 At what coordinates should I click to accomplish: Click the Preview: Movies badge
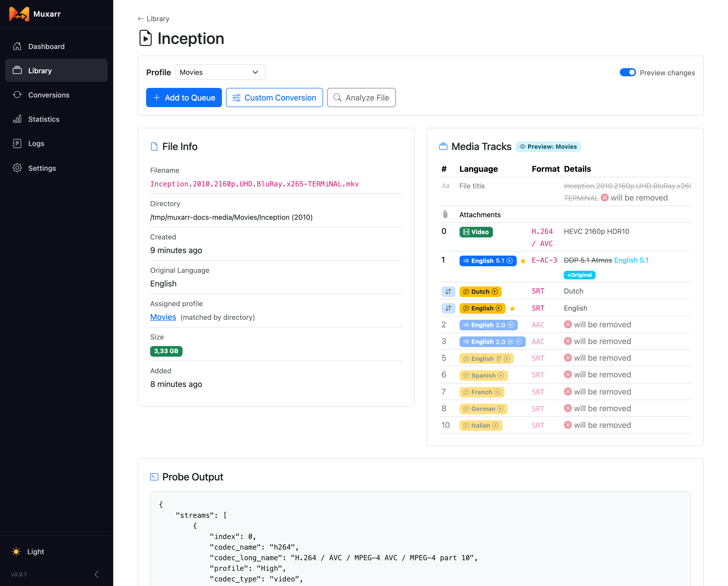548,147
